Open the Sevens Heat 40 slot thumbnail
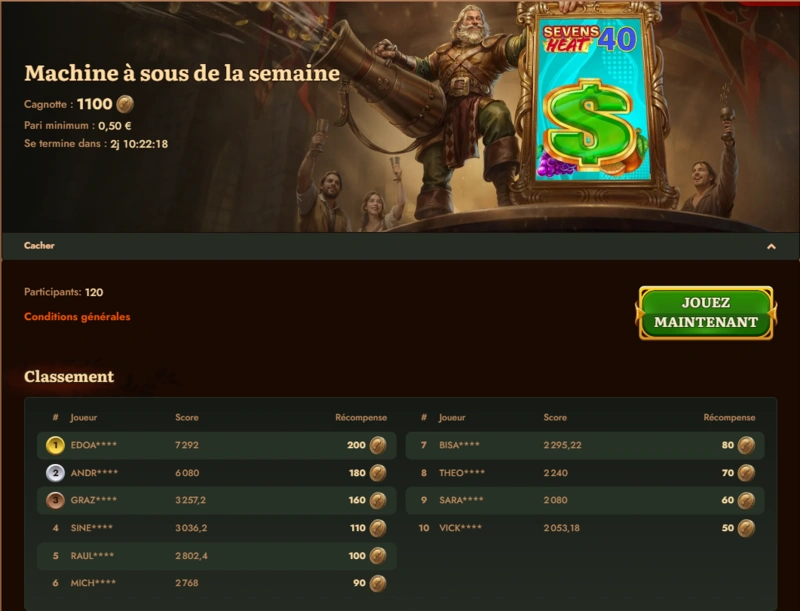 point(592,98)
